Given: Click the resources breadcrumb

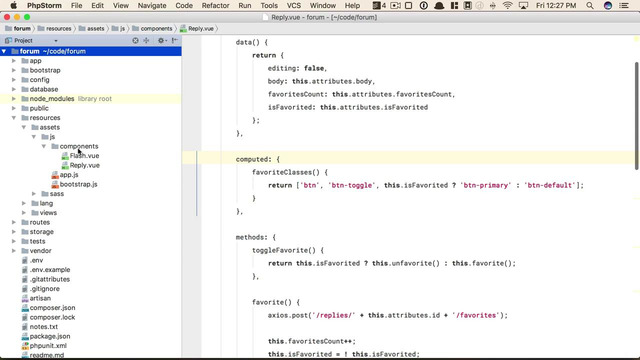Looking at the screenshot, I should tap(54, 29).
